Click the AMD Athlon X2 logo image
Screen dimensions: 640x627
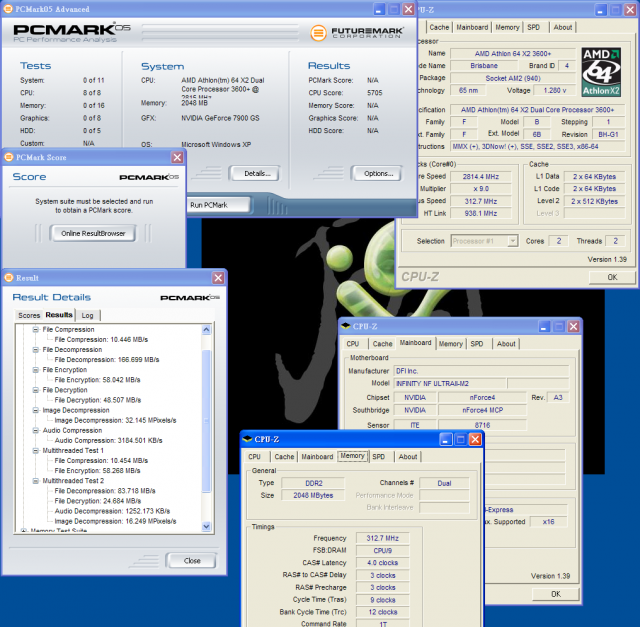[x=601, y=72]
